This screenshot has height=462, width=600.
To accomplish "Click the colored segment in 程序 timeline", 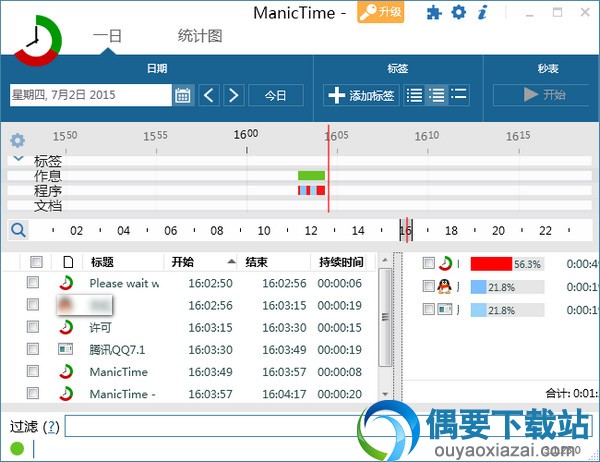I will click(x=311, y=190).
